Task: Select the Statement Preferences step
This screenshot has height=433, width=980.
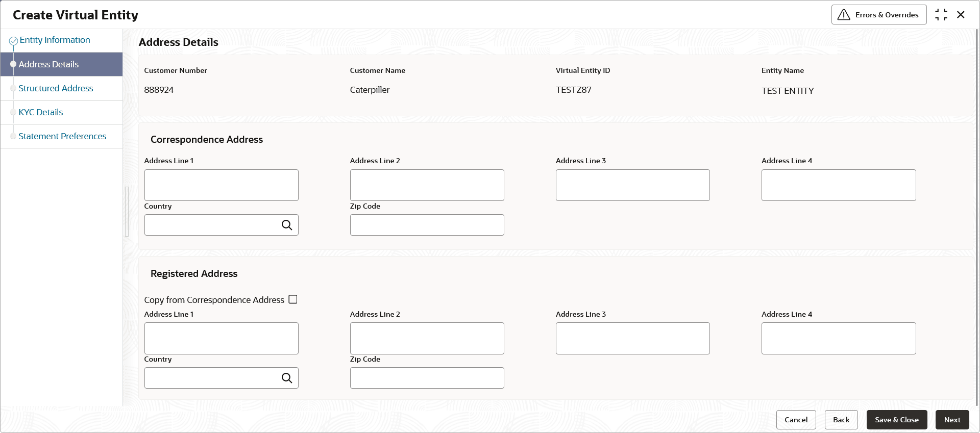Action: (62, 136)
